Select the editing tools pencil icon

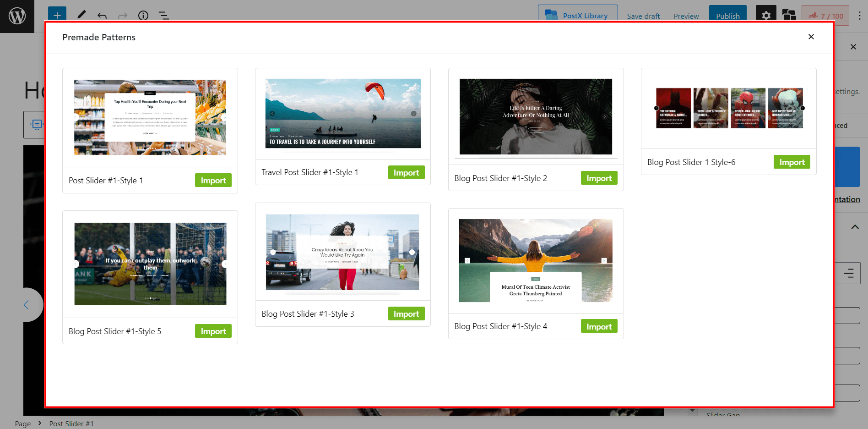81,16
